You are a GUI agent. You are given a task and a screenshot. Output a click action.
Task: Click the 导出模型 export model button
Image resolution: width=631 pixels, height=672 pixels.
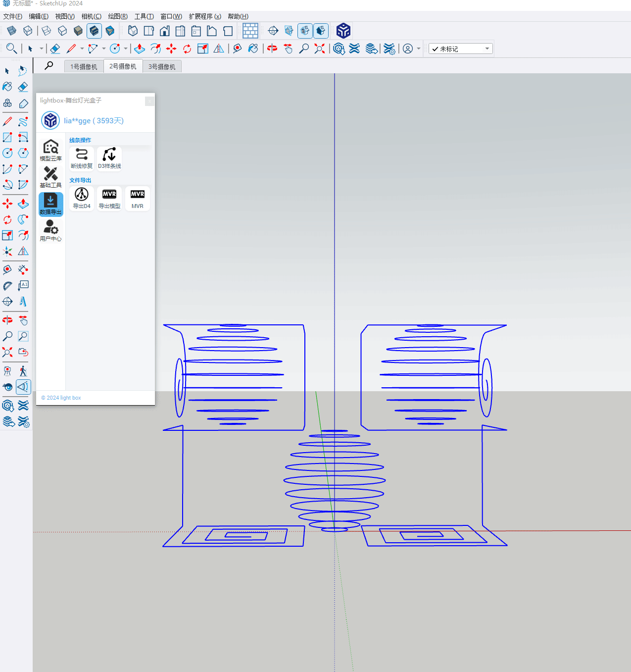[109, 198]
